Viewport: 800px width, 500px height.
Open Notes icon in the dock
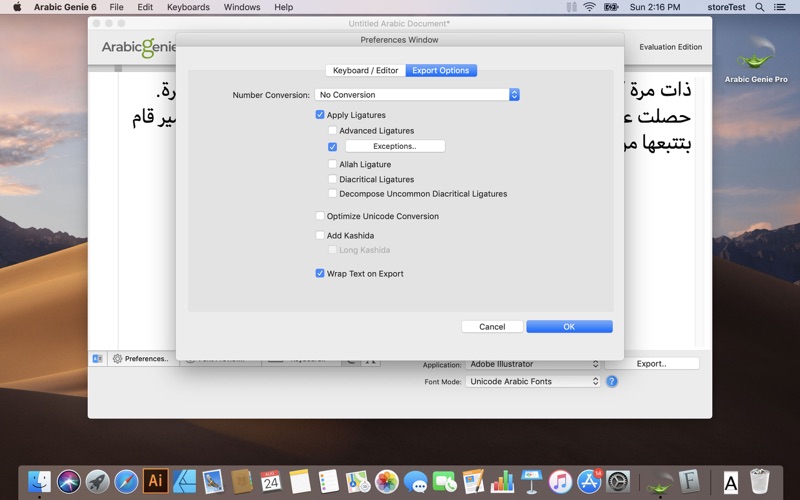299,481
